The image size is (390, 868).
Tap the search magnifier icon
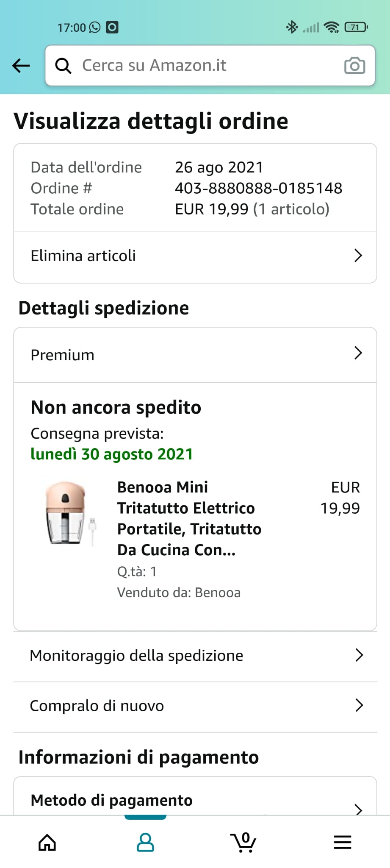pyautogui.click(x=64, y=66)
